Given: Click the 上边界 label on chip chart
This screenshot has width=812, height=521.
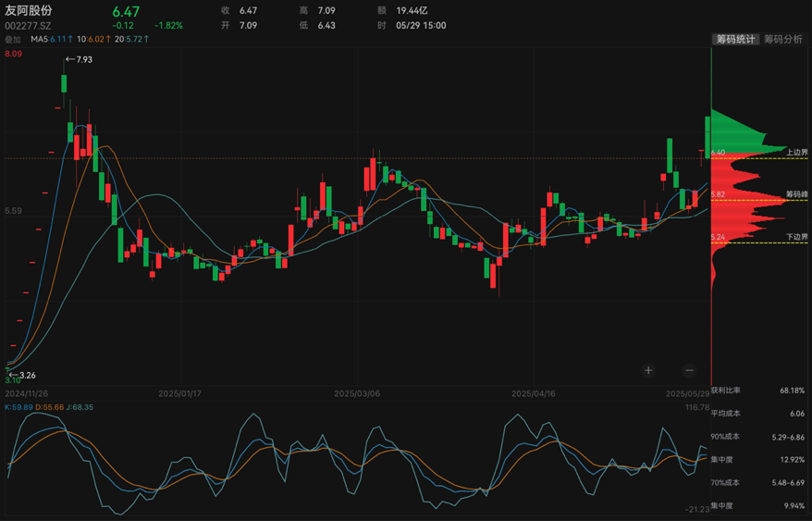Looking at the screenshot, I should [797, 152].
